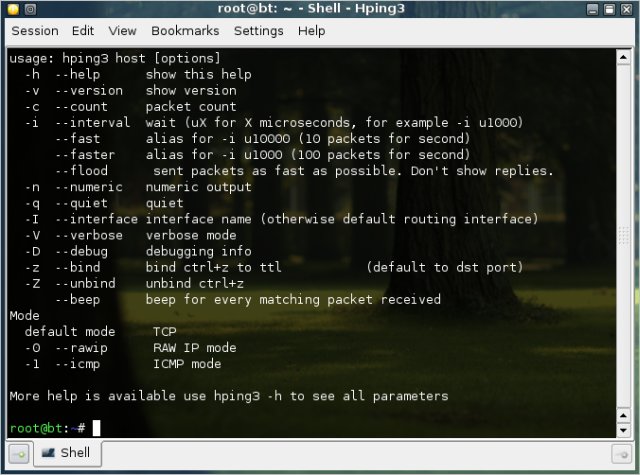Click the '--debug' option text
The image size is (640, 475).
point(81,252)
